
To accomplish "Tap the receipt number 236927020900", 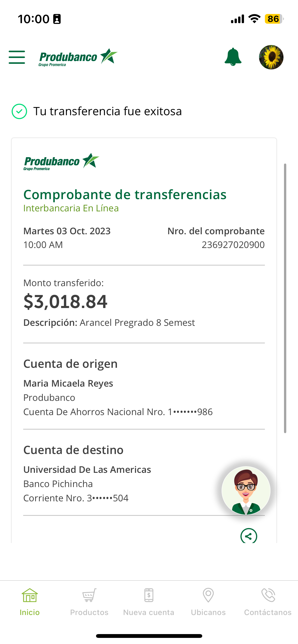I will click(233, 245).
